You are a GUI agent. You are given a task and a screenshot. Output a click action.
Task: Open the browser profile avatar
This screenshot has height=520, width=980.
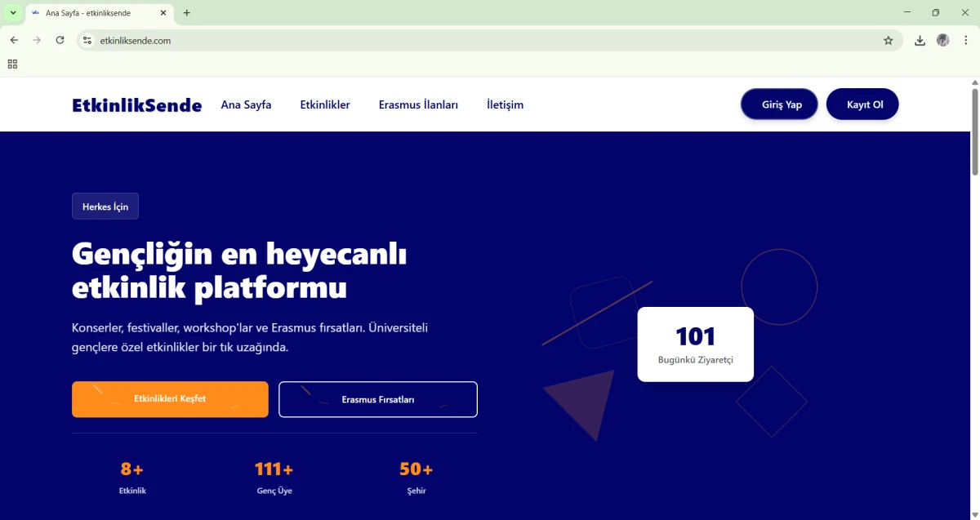942,39
